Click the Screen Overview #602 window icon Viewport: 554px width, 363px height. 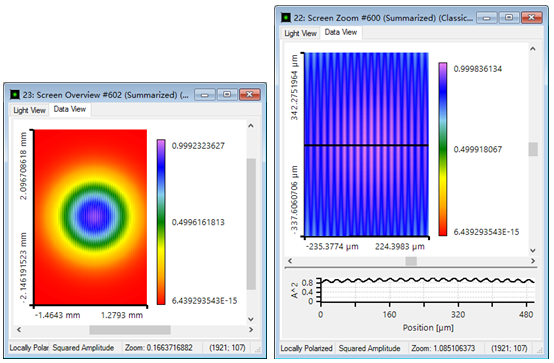coord(15,95)
